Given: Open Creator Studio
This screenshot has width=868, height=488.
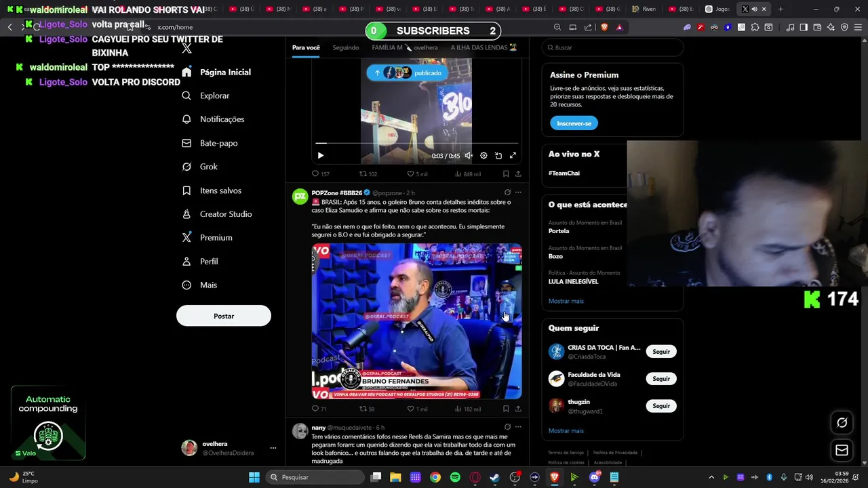Looking at the screenshot, I should pos(216,214).
